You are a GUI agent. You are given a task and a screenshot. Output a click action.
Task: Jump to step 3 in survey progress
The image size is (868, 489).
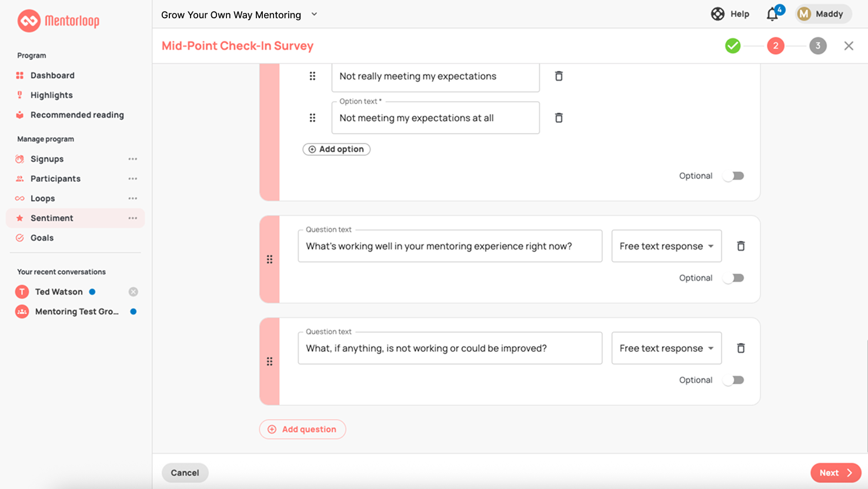[x=818, y=46]
